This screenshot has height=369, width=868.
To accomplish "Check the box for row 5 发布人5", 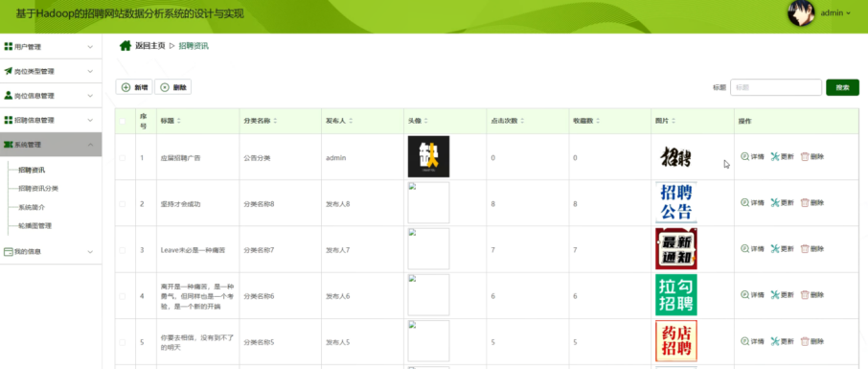I will [123, 342].
